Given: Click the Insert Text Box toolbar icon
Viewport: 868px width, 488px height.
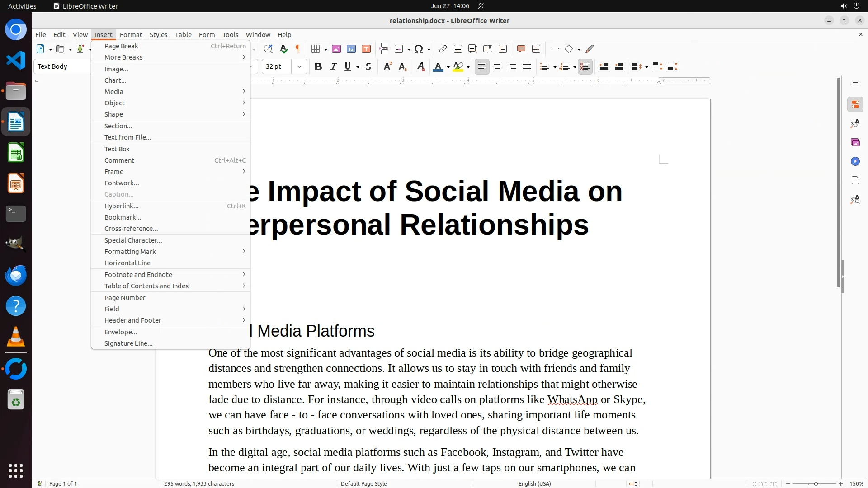Looking at the screenshot, I should coord(366,49).
